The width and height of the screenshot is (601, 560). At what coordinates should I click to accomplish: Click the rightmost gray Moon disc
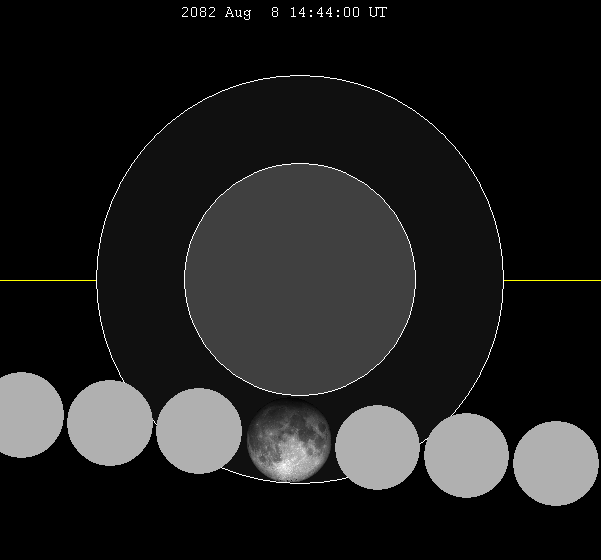pyautogui.click(x=555, y=463)
